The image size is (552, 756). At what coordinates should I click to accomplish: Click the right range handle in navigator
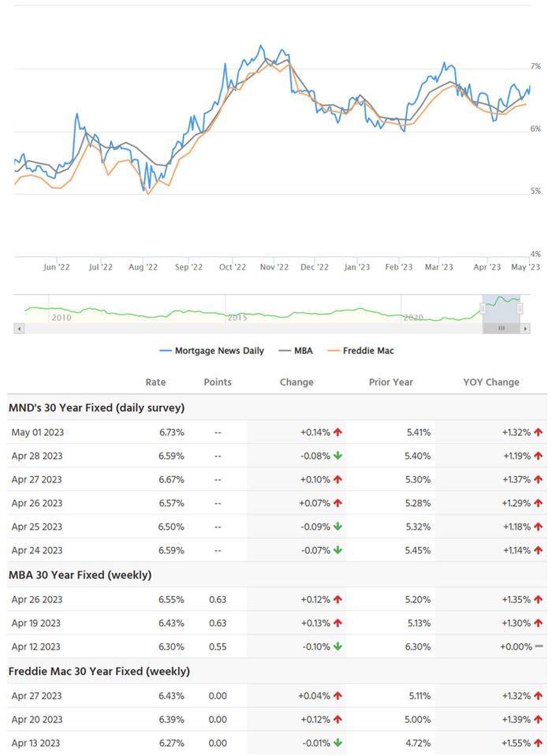pos(520,309)
